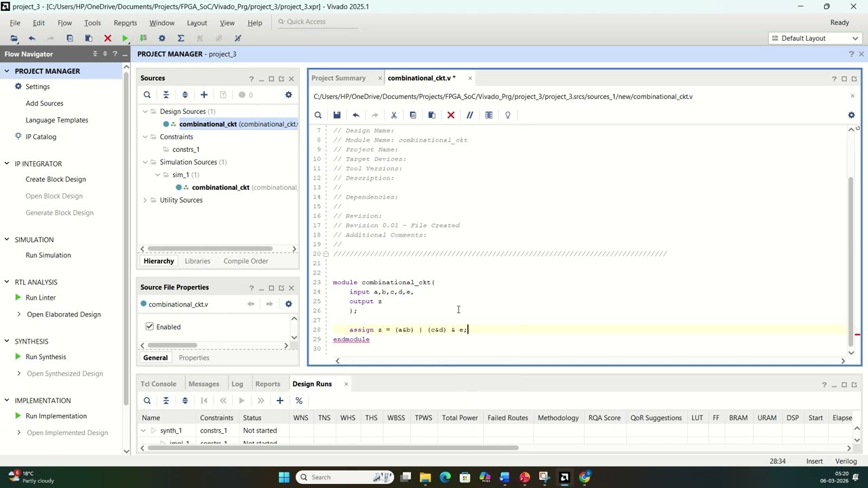Collapse RTL ANALYSIS section
This screenshot has width=868, height=488.
point(6,282)
